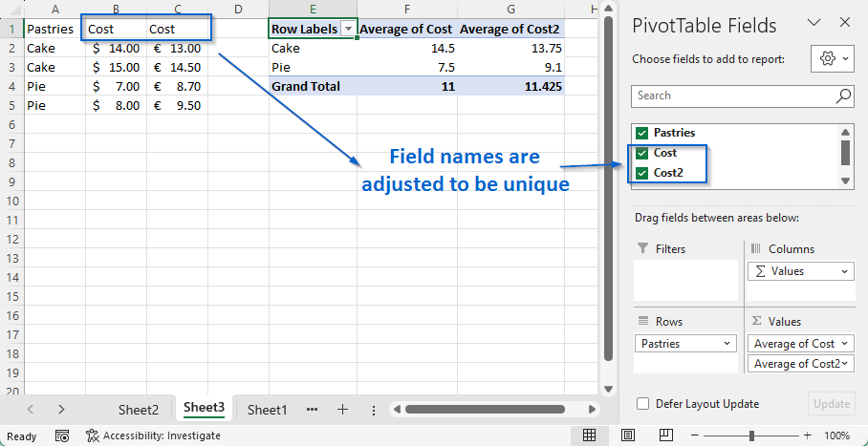Viewport: 868px width, 446px height.
Task: Close the PivotTable Fields pane
Action: click(845, 23)
